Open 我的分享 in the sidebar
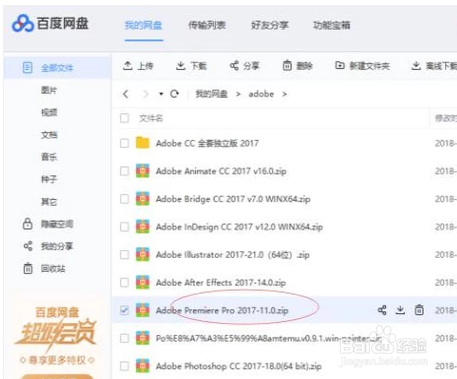The height and width of the screenshot is (379, 457). click(57, 246)
